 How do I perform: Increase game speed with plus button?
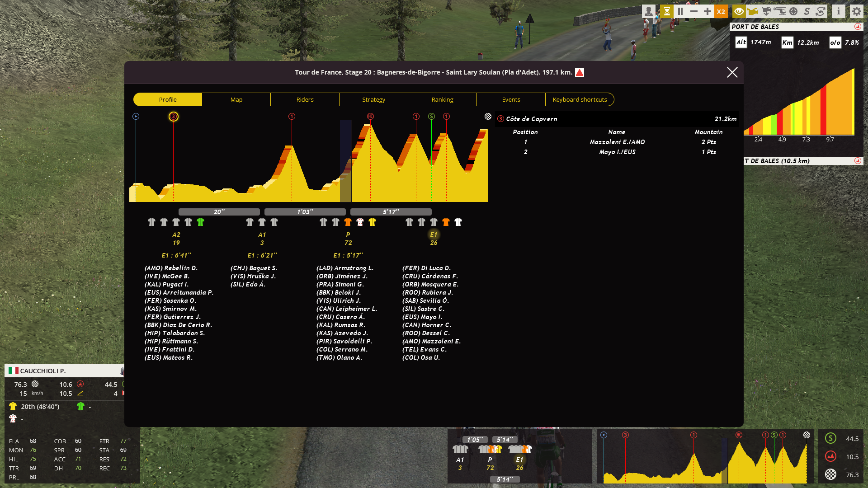click(x=708, y=12)
